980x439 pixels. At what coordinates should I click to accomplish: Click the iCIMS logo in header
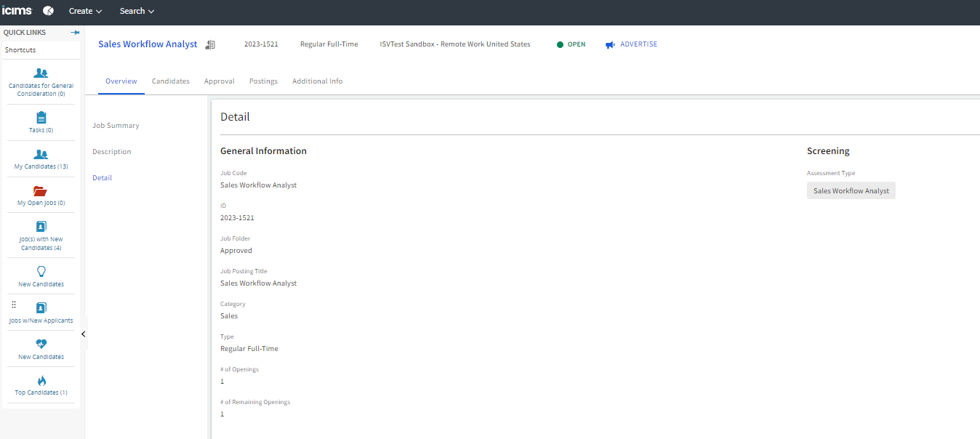coord(17,11)
